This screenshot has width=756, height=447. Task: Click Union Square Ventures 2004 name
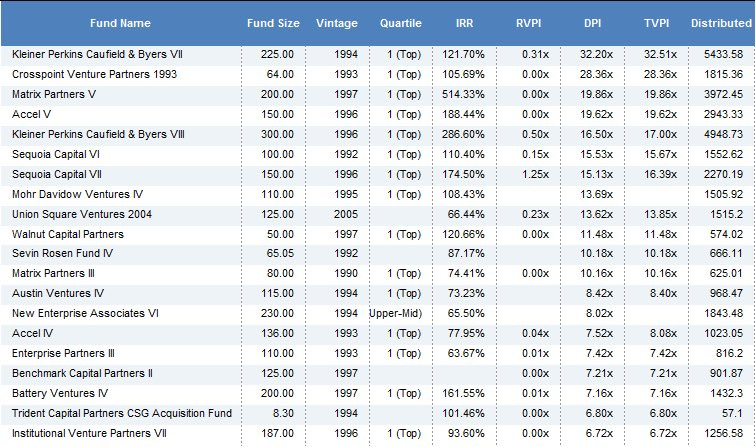click(81, 215)
